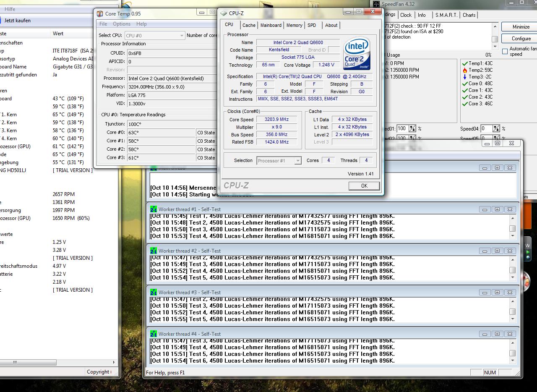
Task: Click Tjunction value 100C° in Core Temp
Action: [171, 124]
